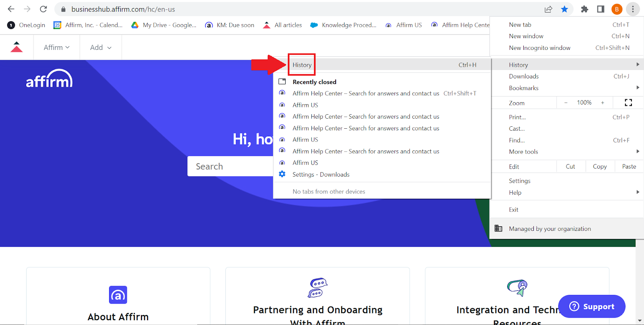The width and height of the screenshot is (644, 325).
Task: Open Settings from the Chrome menu
Action: [x=567, y=181]
